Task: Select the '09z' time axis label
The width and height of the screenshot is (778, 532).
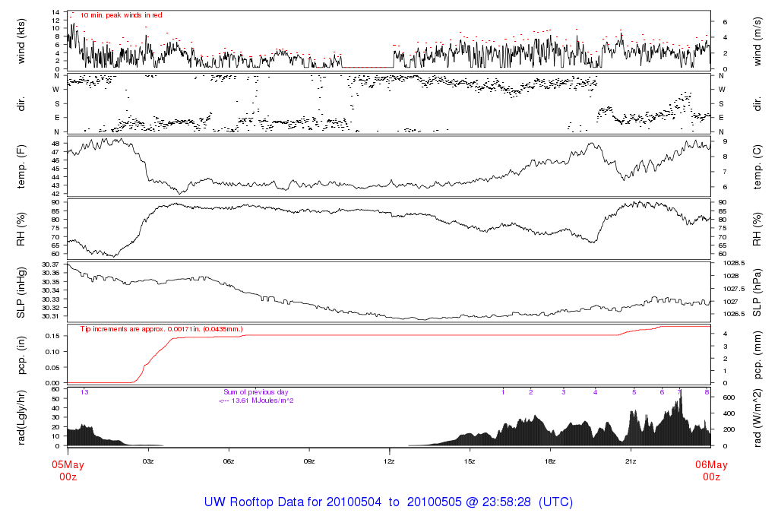Action: coord(308,461)
